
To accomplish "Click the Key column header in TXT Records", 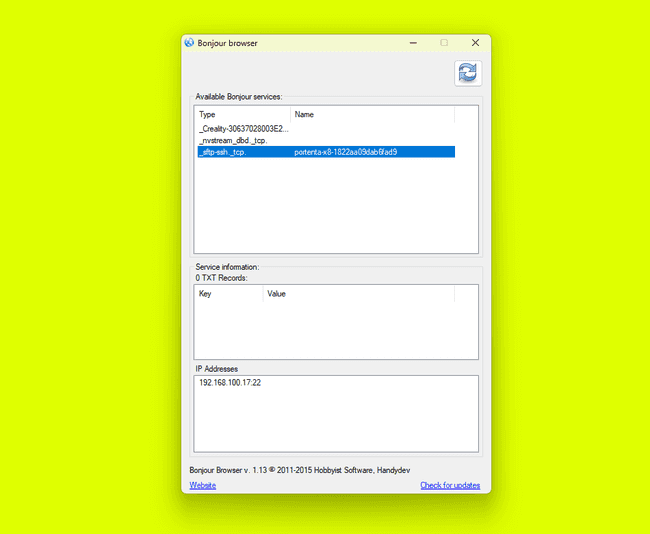I will coord(228,294).
